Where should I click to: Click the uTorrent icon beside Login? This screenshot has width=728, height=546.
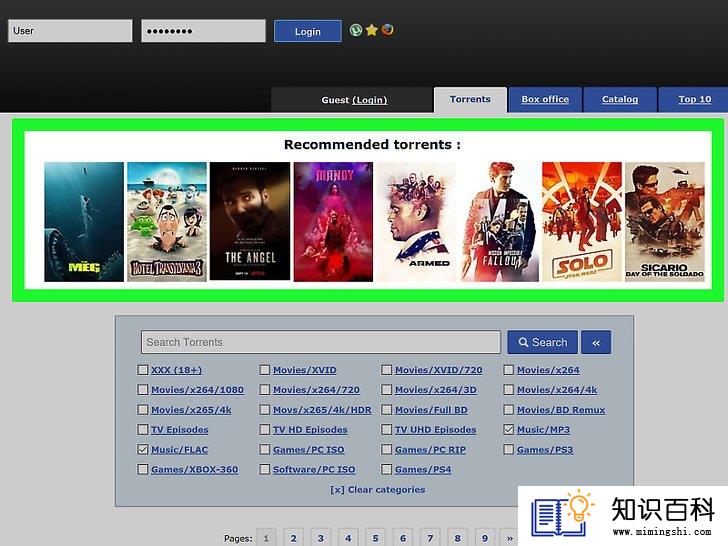pos(356,30)
